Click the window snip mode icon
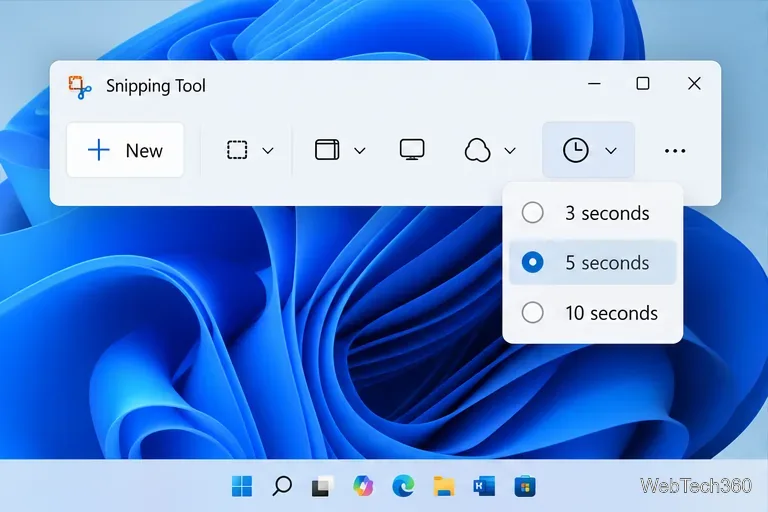768x512 pixels. (327, 149)
